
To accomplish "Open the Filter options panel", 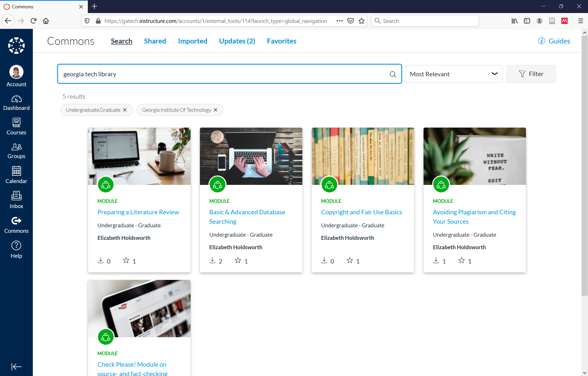I will coord(531,74).
